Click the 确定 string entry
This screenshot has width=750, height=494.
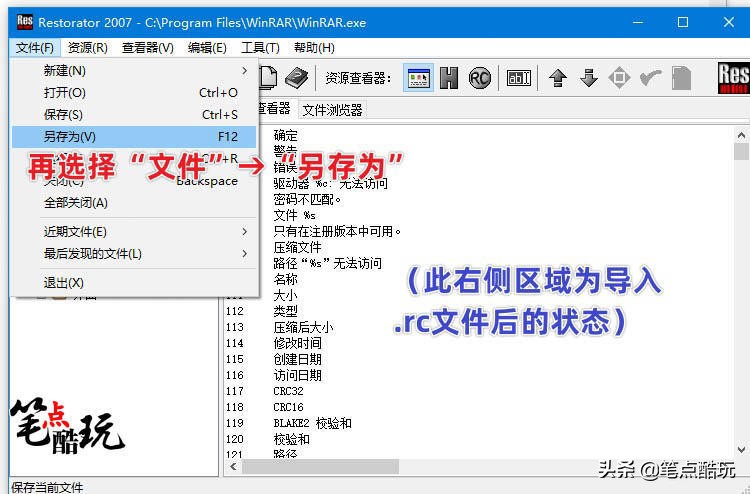tap(286, 136)
